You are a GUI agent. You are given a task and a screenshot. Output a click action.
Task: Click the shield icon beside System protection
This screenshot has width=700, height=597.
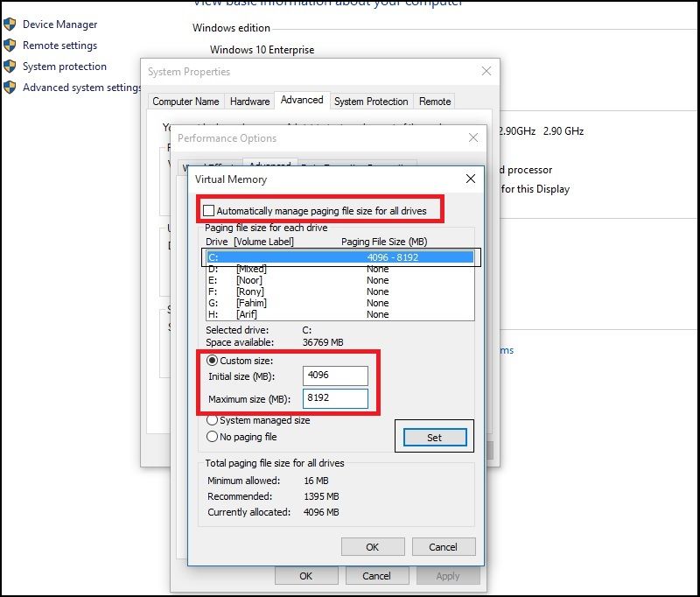[10, 66]
